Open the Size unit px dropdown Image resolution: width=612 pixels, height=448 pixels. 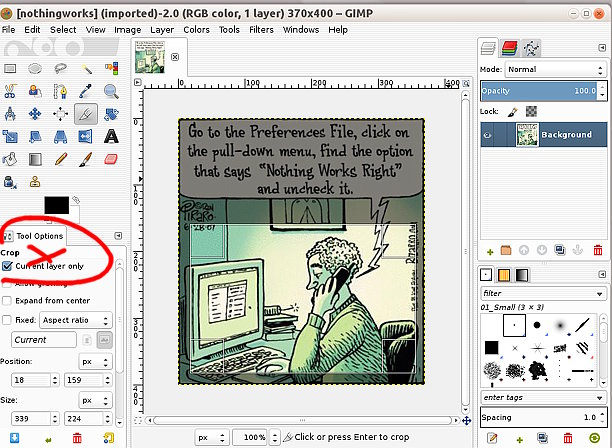tap(95, 400)
